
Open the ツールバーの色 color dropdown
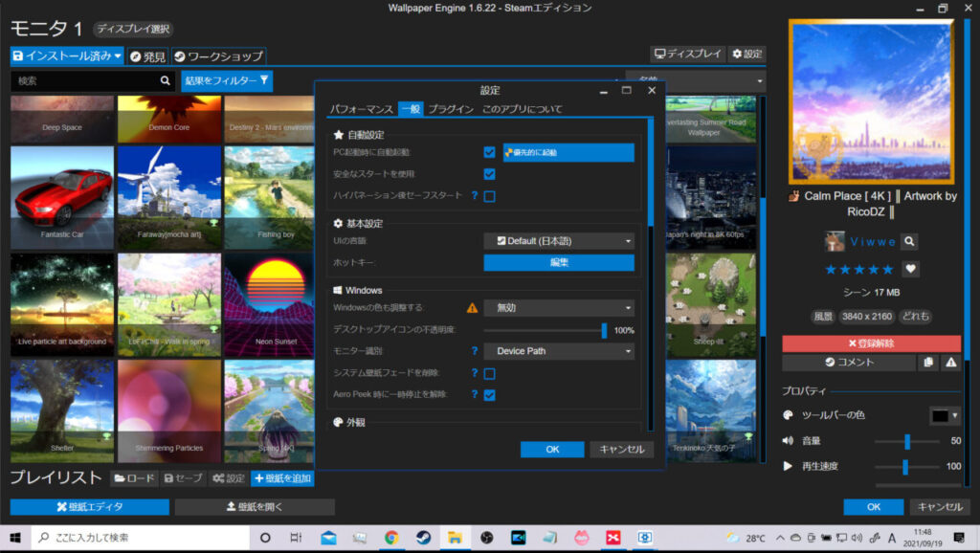coord(945,415)
